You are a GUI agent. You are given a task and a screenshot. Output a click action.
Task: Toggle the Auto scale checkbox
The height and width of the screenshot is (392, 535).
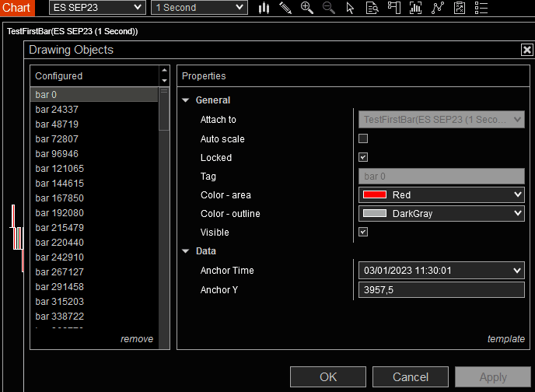pos(363,138)
